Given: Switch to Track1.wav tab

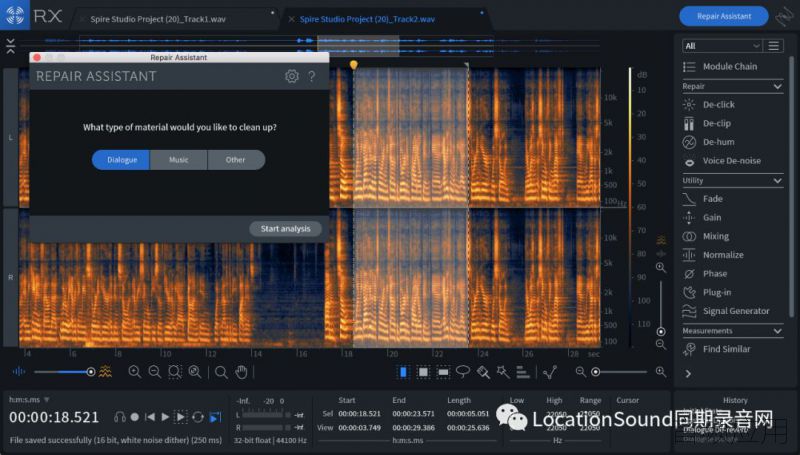Looking at the screenshot, I should (158, 19).
